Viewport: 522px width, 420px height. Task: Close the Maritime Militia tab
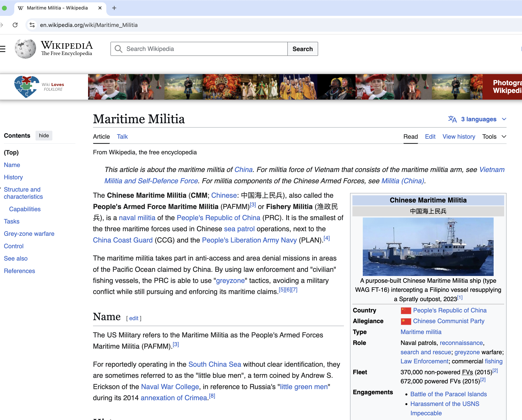[x=100, y=8]
